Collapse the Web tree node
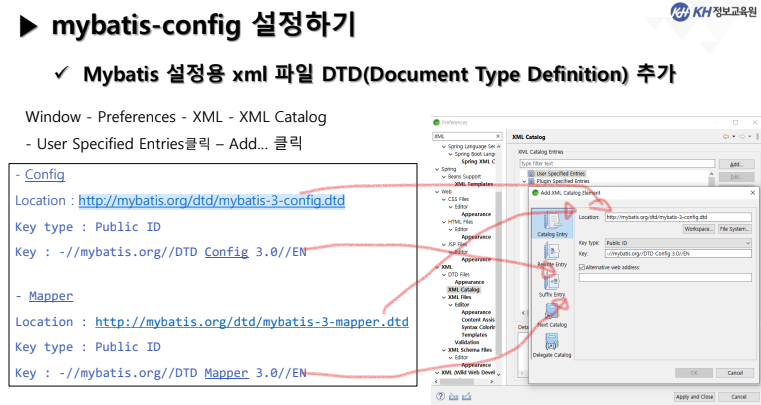This screenshot has height=405, width=761. (x=437, y=192)
